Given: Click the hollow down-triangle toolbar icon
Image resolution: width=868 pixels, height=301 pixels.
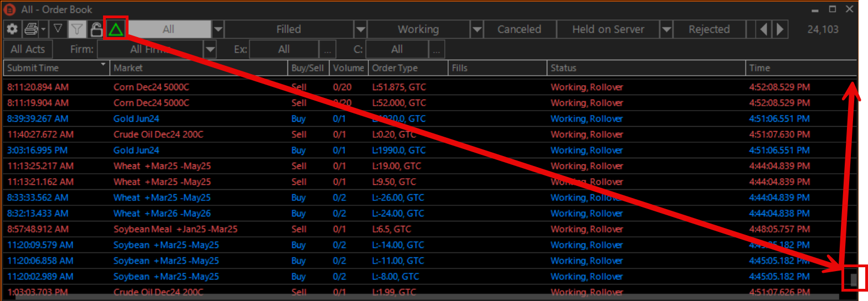Looking at the screenshot, I should click(x=57, y=29).
